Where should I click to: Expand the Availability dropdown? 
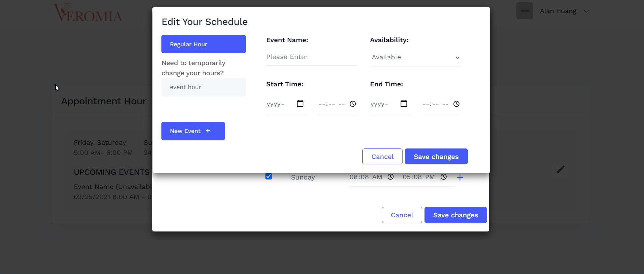[416, 57]
